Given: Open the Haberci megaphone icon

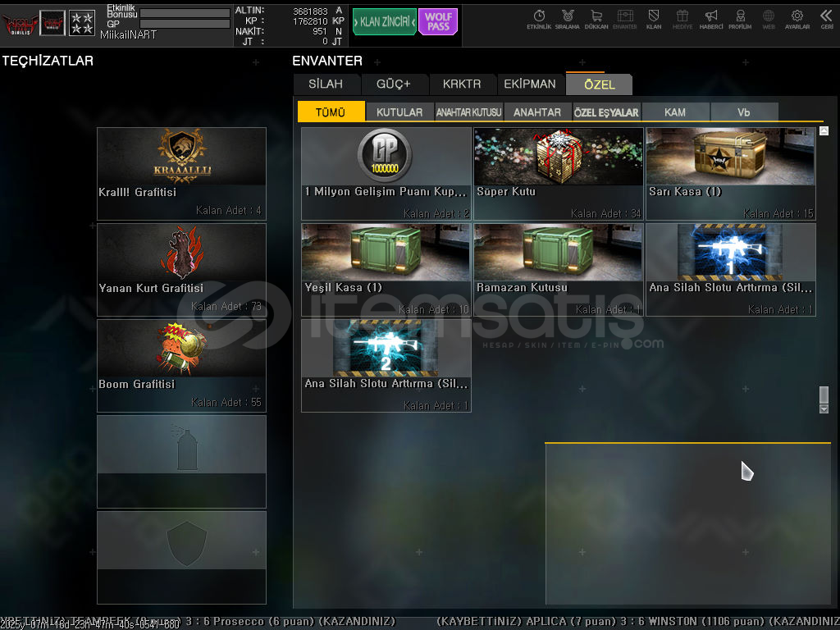Looking at the screenshot, I should pyautogui.click(x=711, y=20).
